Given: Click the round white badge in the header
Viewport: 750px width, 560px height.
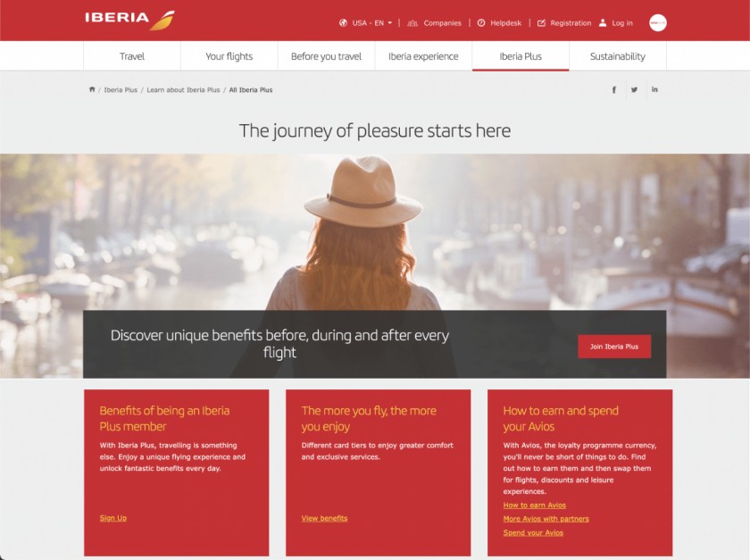Looking at the screenshot, I should [658, 22].
